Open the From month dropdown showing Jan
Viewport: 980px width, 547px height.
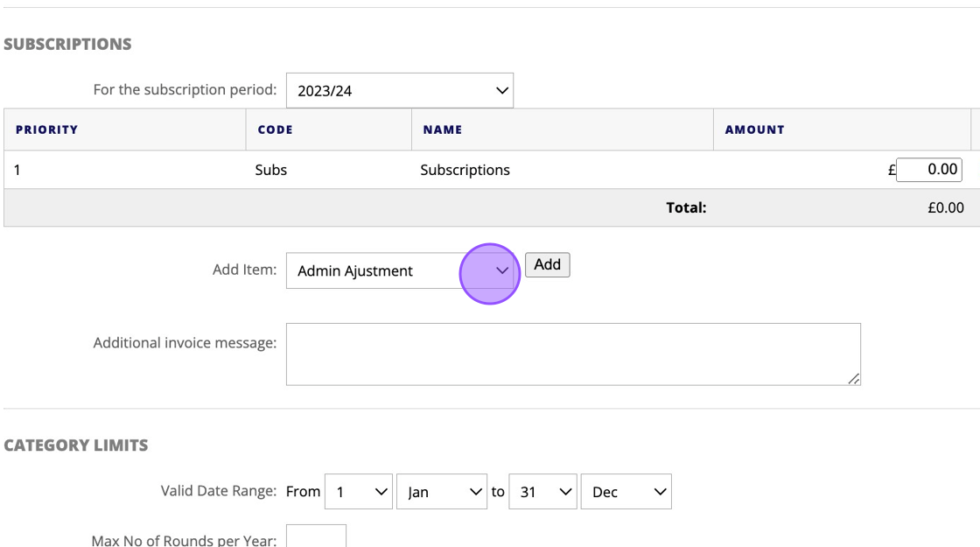click(441, 492)
